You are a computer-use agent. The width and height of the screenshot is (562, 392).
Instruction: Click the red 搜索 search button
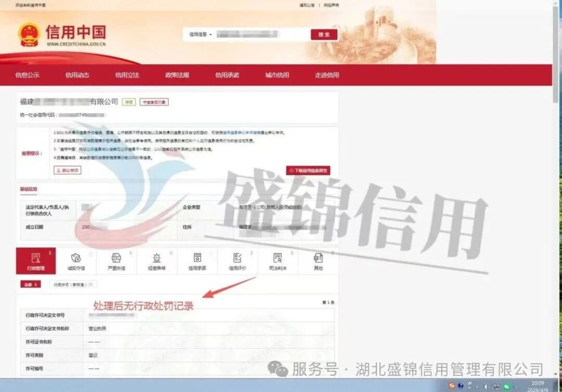[324, 34]
